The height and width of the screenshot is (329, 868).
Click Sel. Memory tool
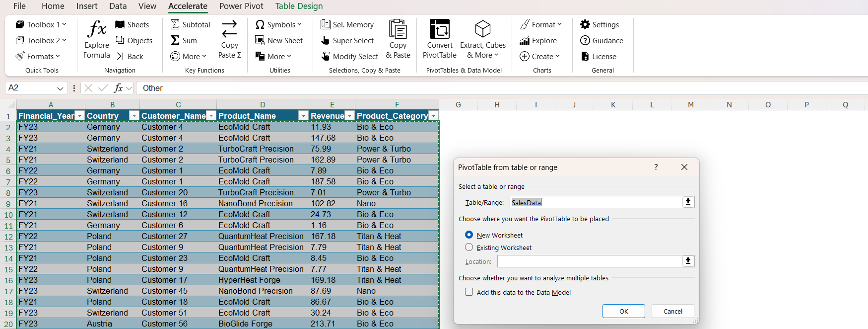[x=347, y=24]
